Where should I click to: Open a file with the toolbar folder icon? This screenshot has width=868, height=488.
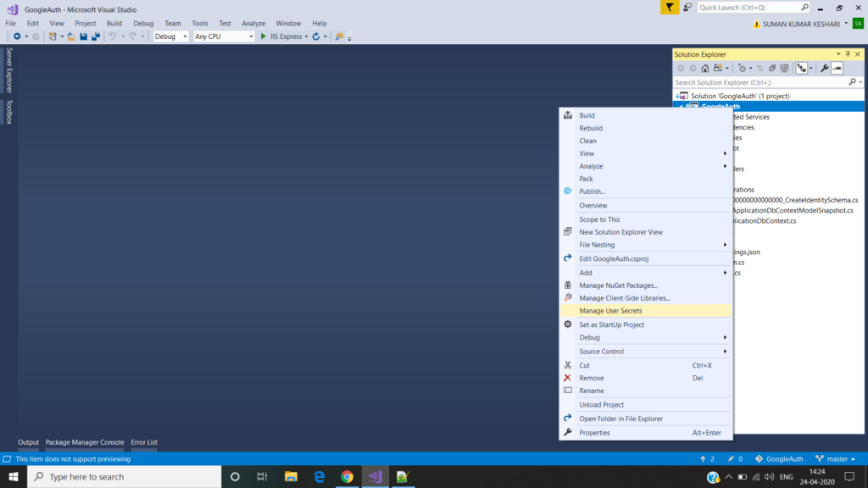coord(71,36)
